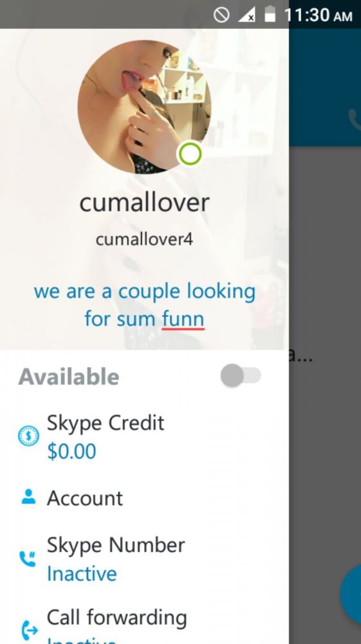Screen dimensions: 361x644
Task: Tap the green online status ring on avatar
Action: [190, 154]
